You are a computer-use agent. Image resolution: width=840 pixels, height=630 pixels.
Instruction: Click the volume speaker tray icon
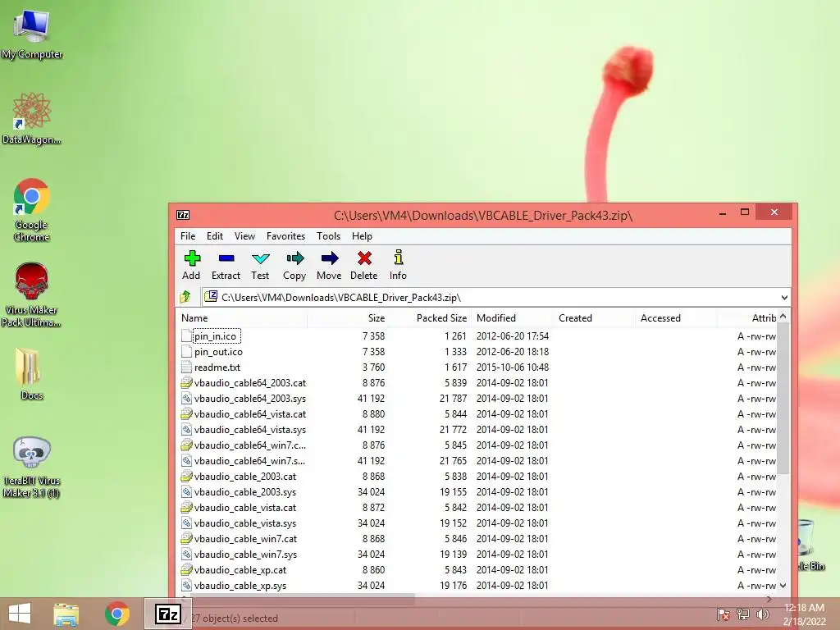762,614
